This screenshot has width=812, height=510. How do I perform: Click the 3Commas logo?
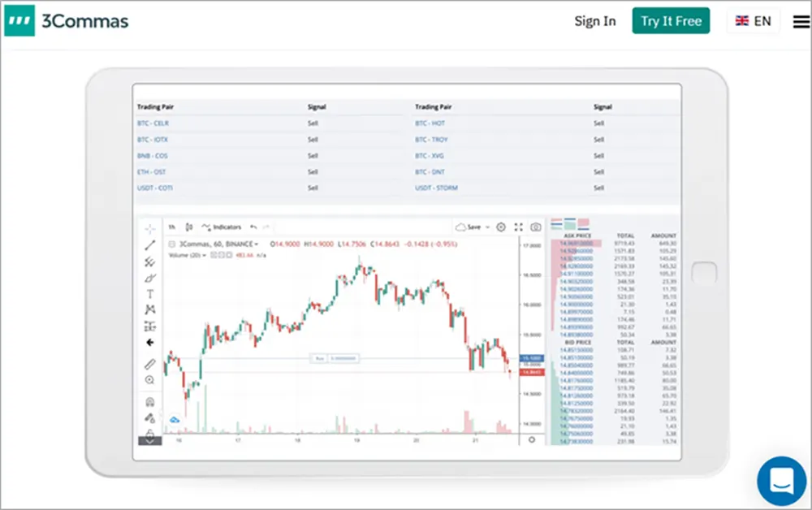click(x=67, y=21)
